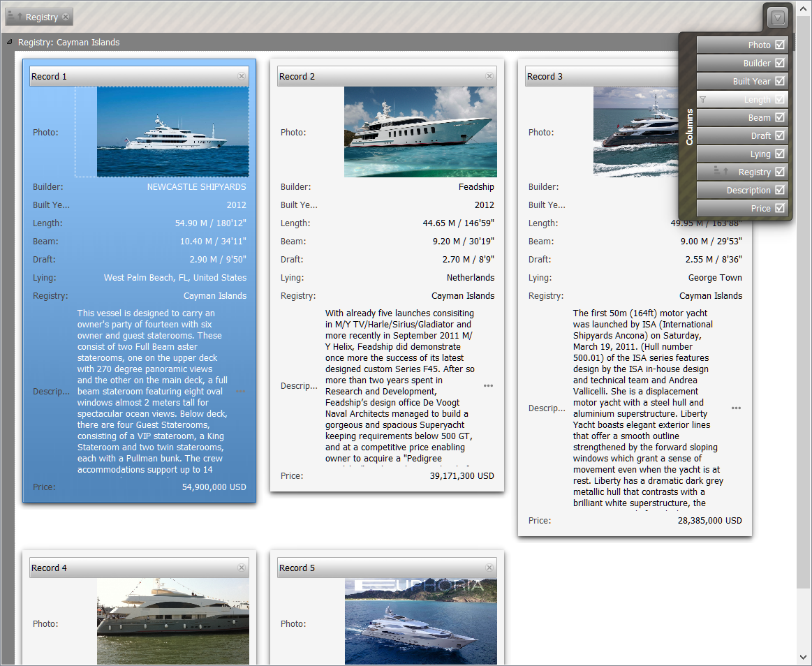
Task: Click builder value NEWCASTLE SHIPYARDS
Action: 196,186
